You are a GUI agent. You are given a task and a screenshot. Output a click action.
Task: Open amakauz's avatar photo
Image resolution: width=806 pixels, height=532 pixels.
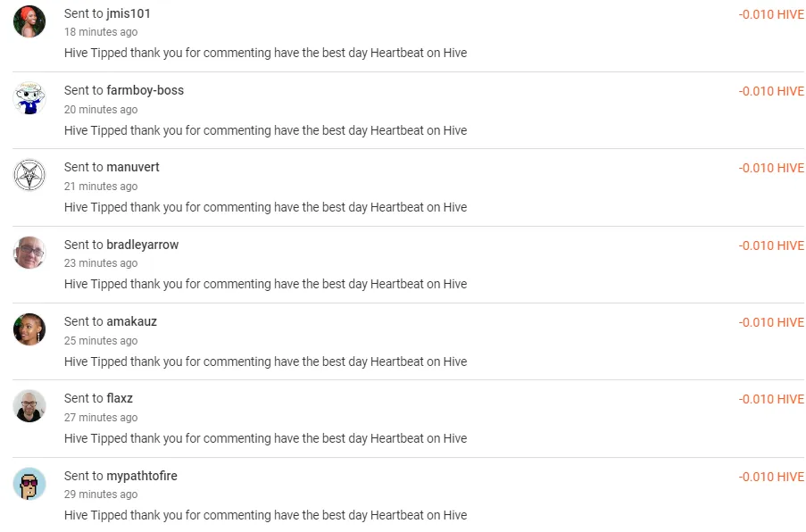tap(29, 329)
